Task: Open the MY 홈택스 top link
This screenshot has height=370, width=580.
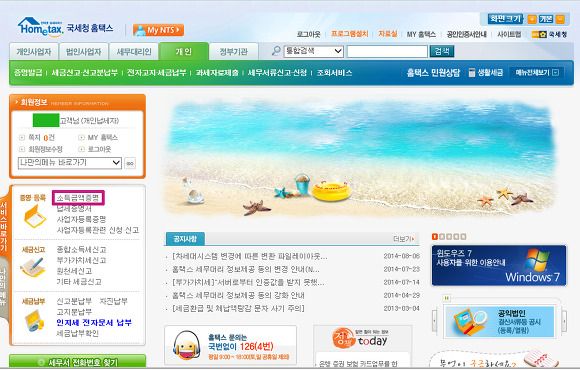Action: (x=421, y=34)
